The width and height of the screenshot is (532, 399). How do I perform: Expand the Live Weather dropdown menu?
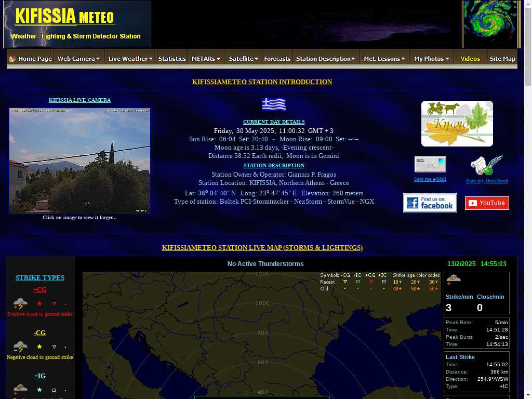[130, 59]
